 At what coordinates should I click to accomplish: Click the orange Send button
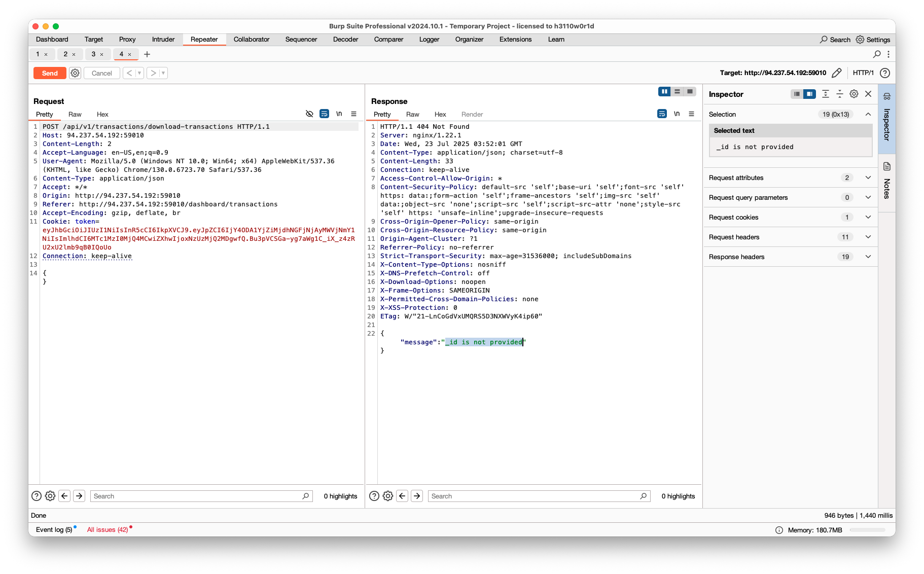50,73
